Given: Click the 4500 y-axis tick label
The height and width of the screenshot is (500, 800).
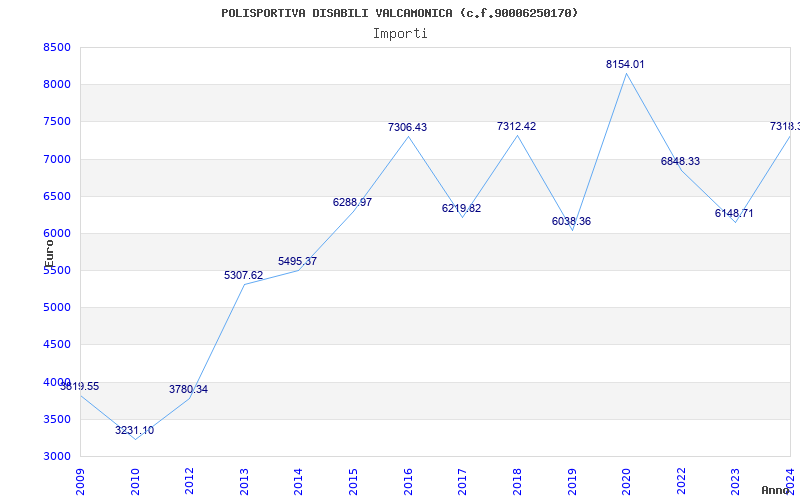Looking at the screenshot, I should [x=57, y=345].
